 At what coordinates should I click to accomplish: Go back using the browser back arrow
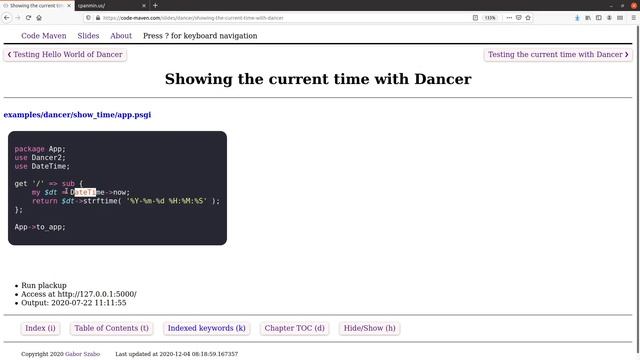pyautogui.click(x=7, y=18)
